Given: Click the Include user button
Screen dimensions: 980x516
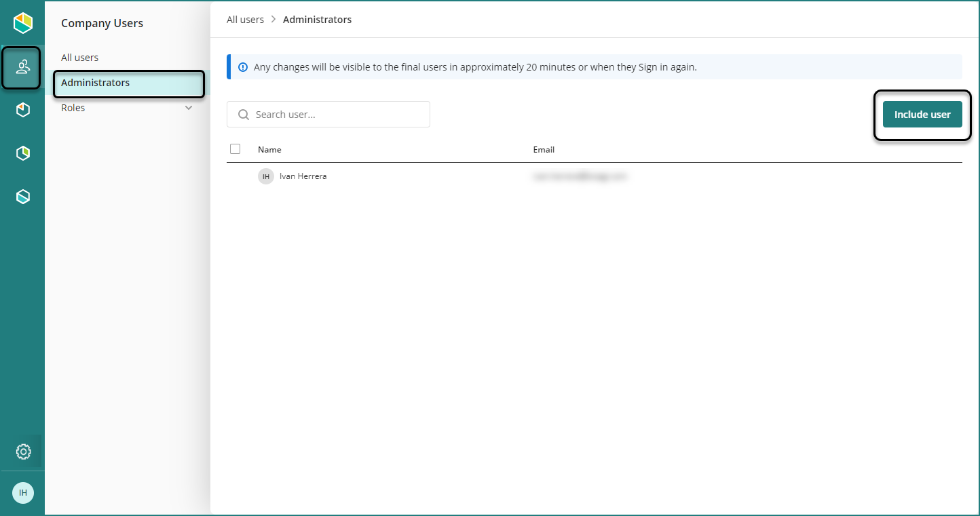Looking at the screenshot, I should [x=922, y=115].
